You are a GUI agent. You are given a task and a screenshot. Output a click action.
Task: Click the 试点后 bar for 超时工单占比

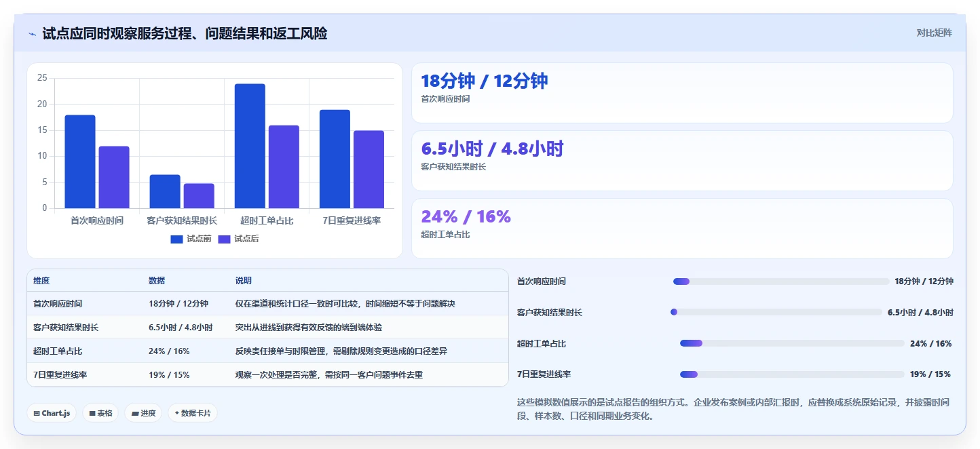(x=284, y=167)
